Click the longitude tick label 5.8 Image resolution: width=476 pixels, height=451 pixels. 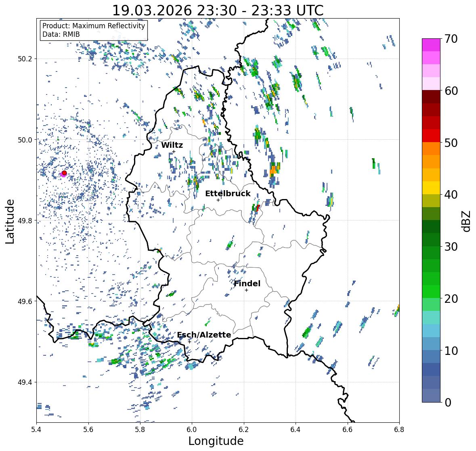click(140, 430)
